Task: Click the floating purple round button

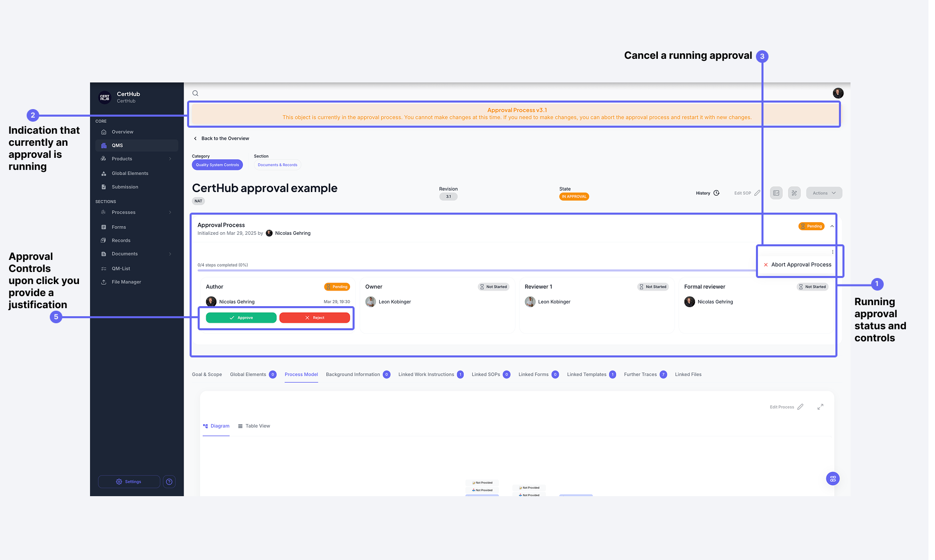Action: tap(833, 479)
